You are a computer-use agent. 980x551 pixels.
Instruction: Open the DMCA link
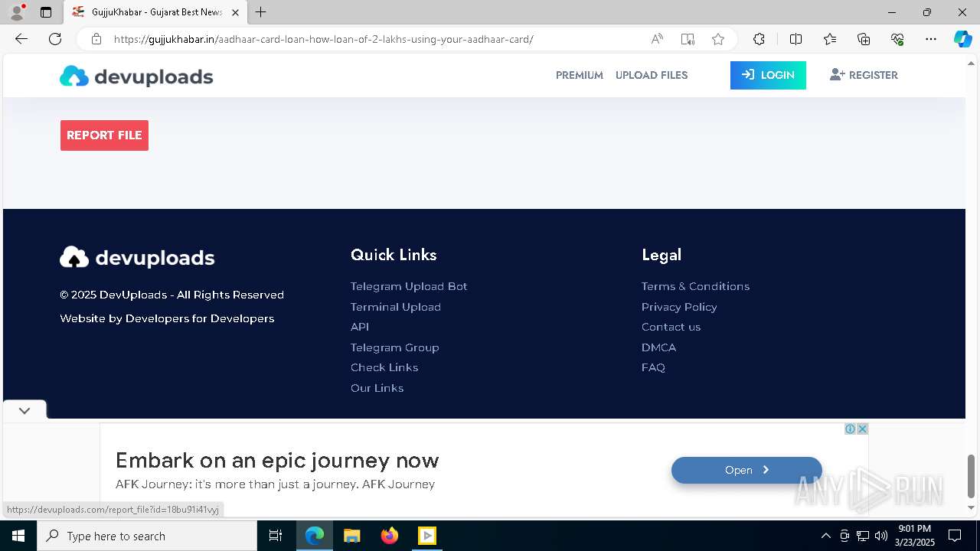pos(658,347)
